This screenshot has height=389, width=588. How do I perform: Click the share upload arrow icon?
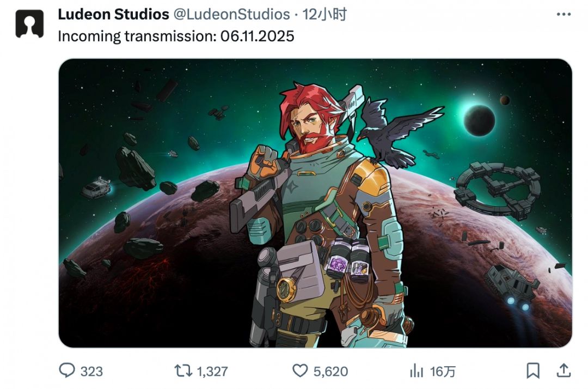[x=562, y=371]
